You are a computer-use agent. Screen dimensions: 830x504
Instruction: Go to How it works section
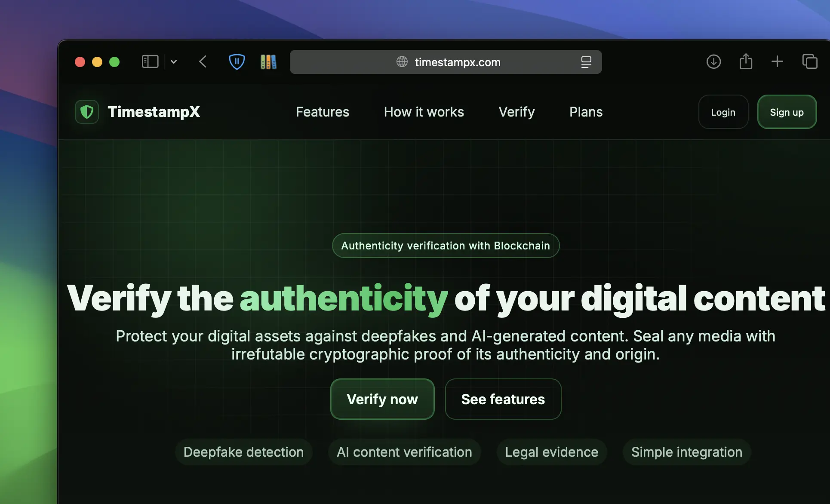click(424, 112)
